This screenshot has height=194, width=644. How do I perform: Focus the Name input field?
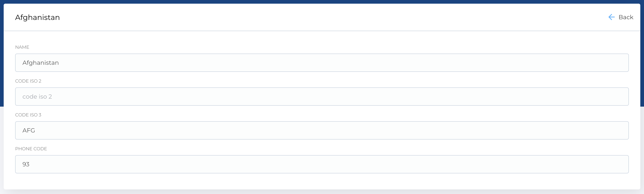322,63
